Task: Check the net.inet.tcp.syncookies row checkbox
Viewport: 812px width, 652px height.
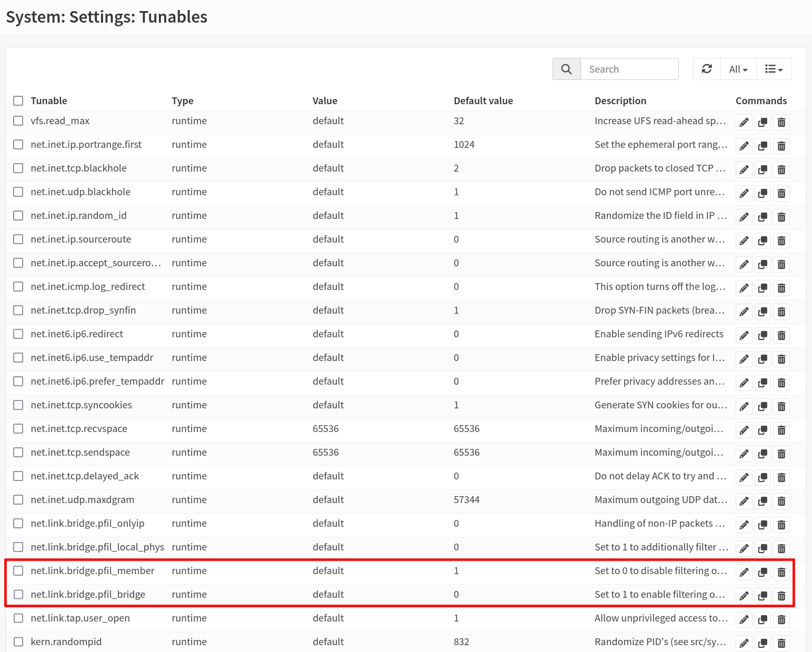Action: pos(18,405)
